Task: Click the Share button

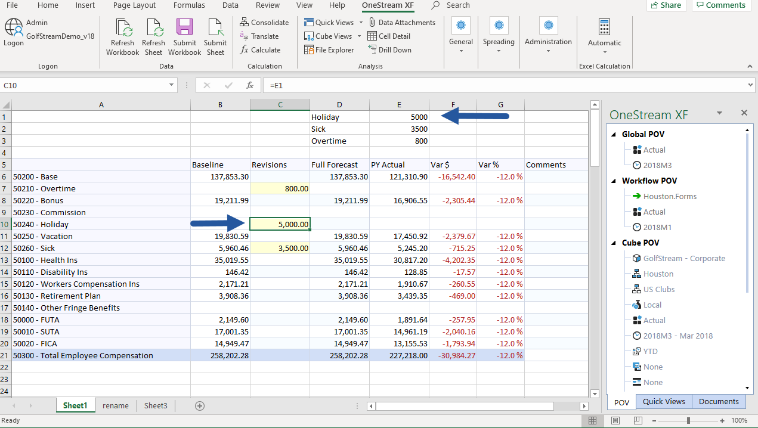Action: tap(665, 5)
